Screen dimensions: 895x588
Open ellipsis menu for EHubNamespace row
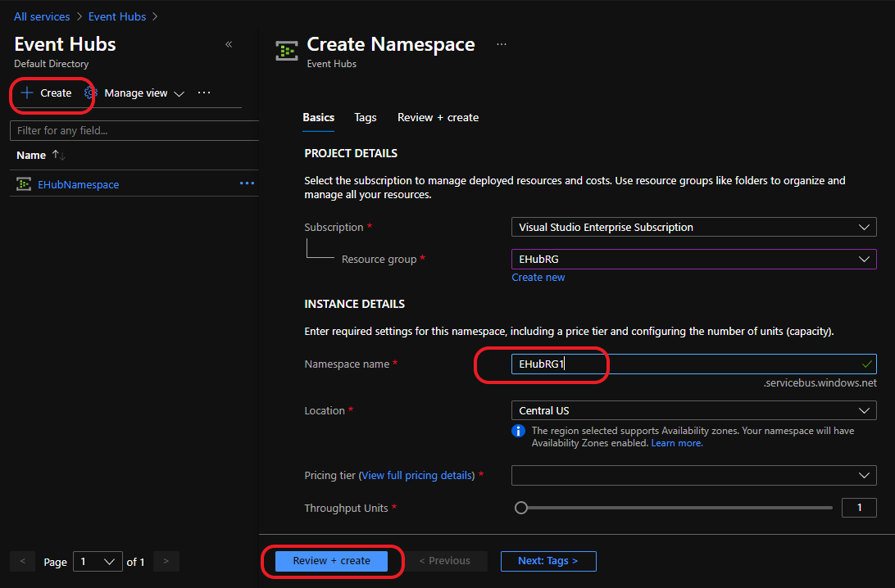point(247,183)
